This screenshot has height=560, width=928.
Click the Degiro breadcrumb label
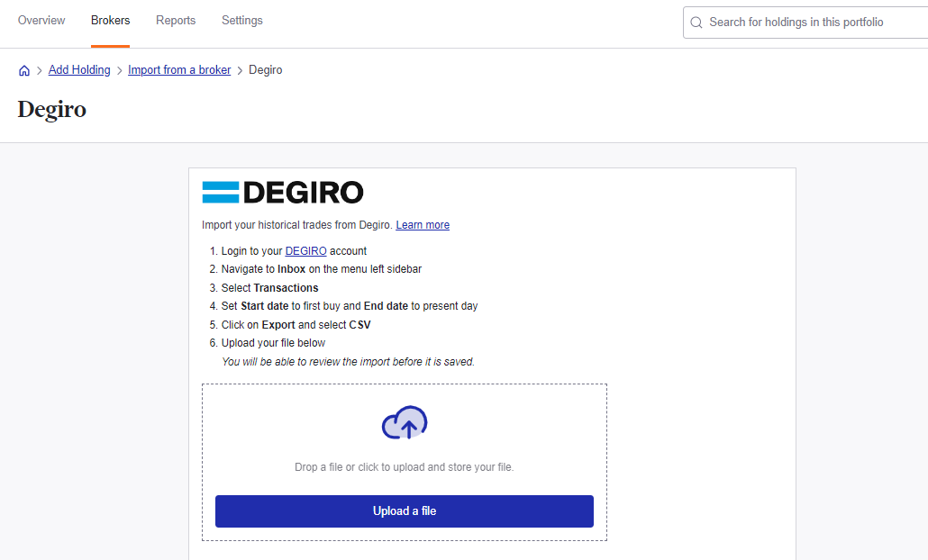(265, 69)
